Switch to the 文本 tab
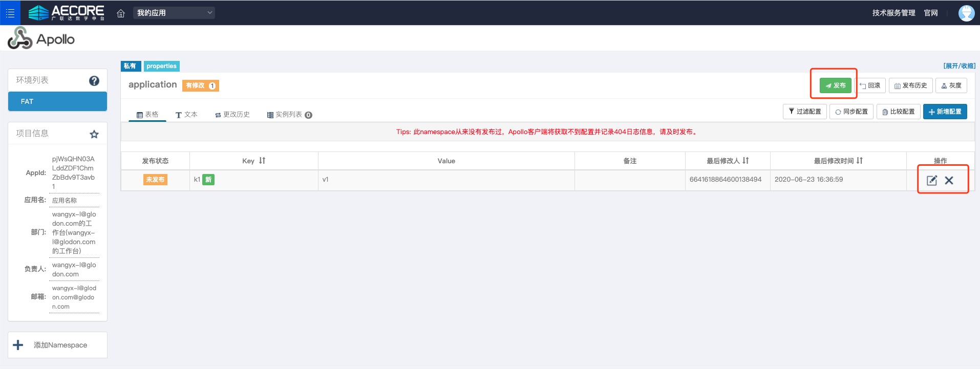The image size is (980, 369). (x=186, y=115)
